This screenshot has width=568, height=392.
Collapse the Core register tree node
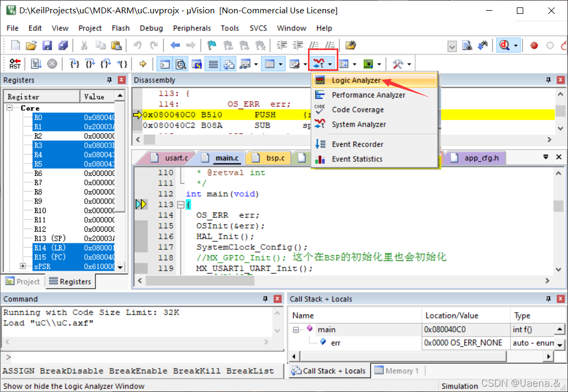click(10, 108)
